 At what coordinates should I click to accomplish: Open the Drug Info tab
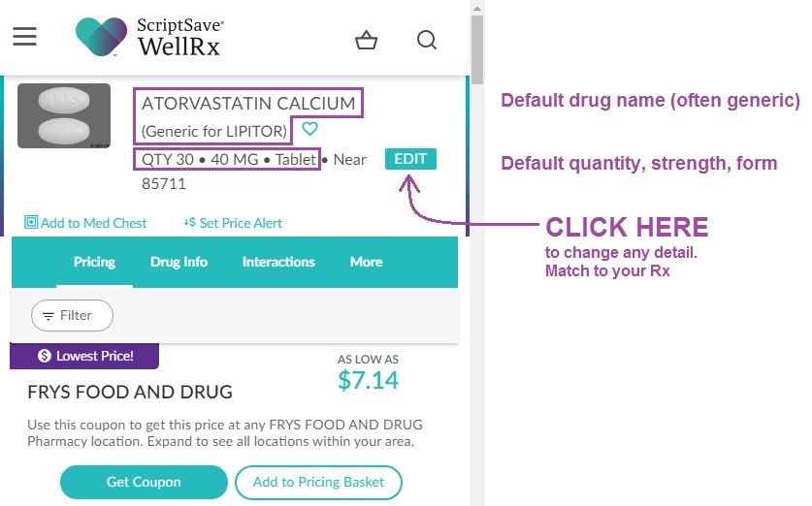179,262
